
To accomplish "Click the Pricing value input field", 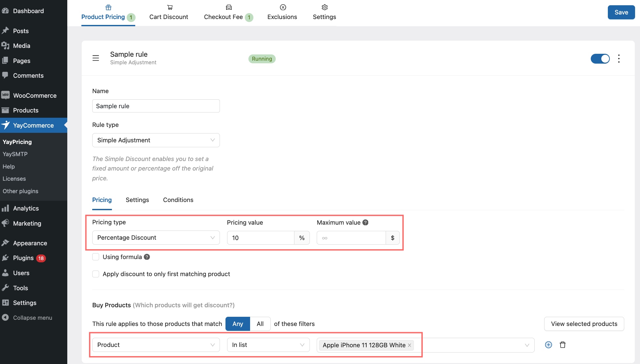I will point(261,238).
